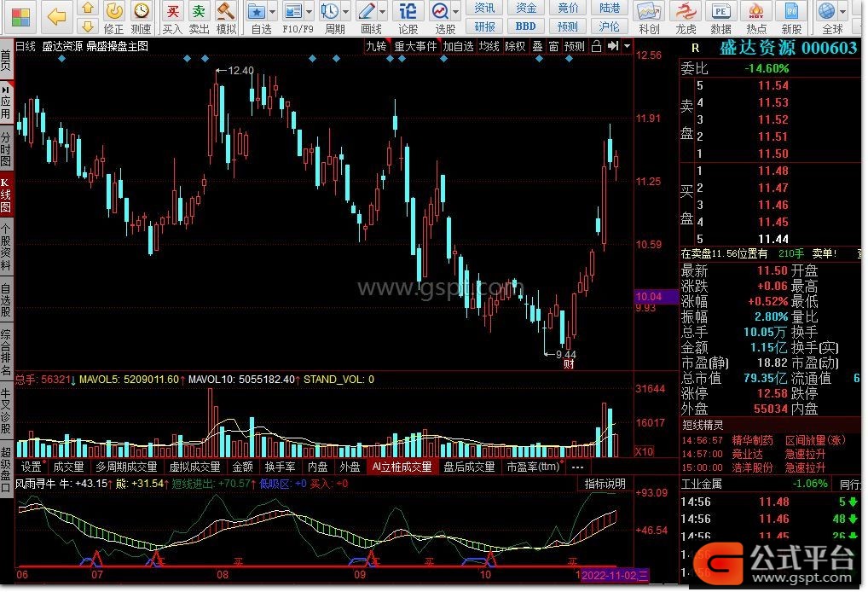Expand more volume indicators via the ellipsis tab
This screenshot has width=868, height=592.
pos(577,467)
